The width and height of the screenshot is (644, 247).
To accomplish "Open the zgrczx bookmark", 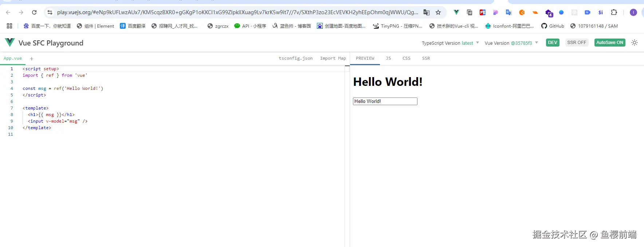I will click(218, 26).
